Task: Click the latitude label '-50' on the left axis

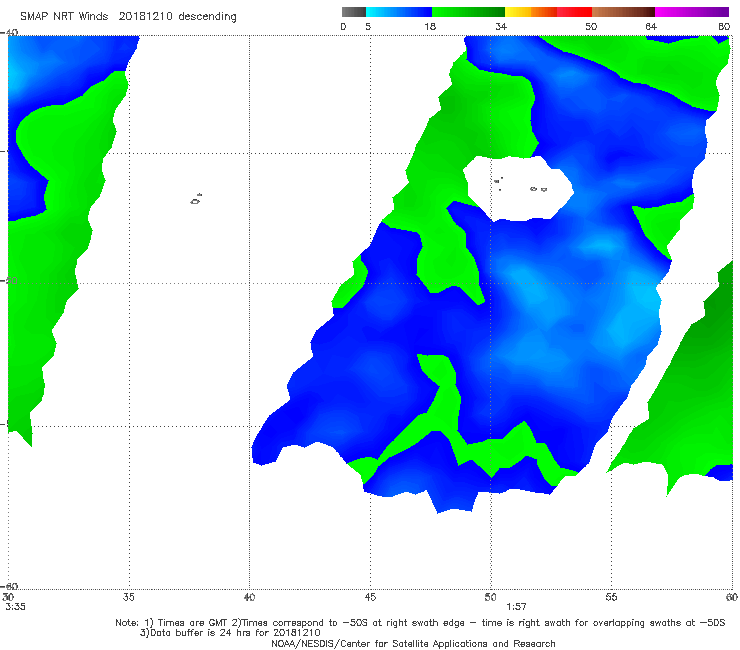Action: tap(9, 280)
